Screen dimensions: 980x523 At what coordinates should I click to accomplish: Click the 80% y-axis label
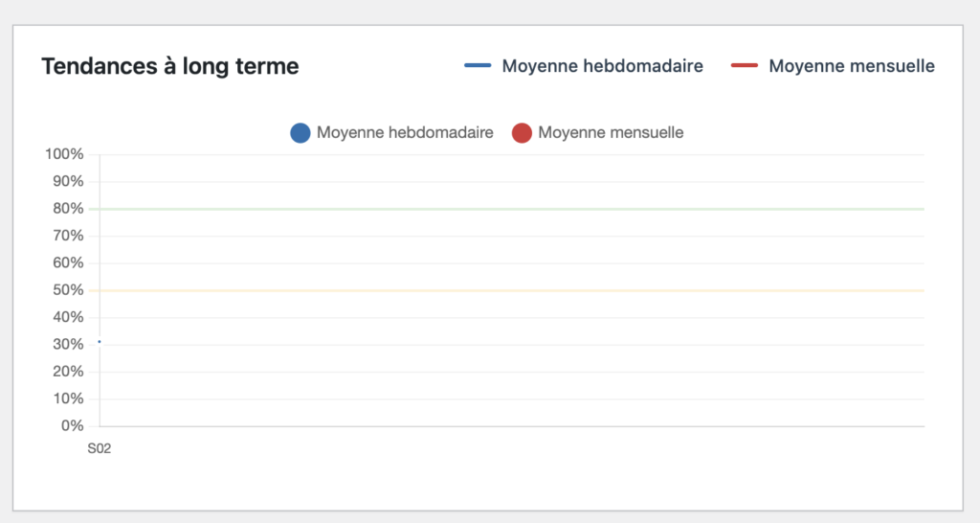(68, 209)
